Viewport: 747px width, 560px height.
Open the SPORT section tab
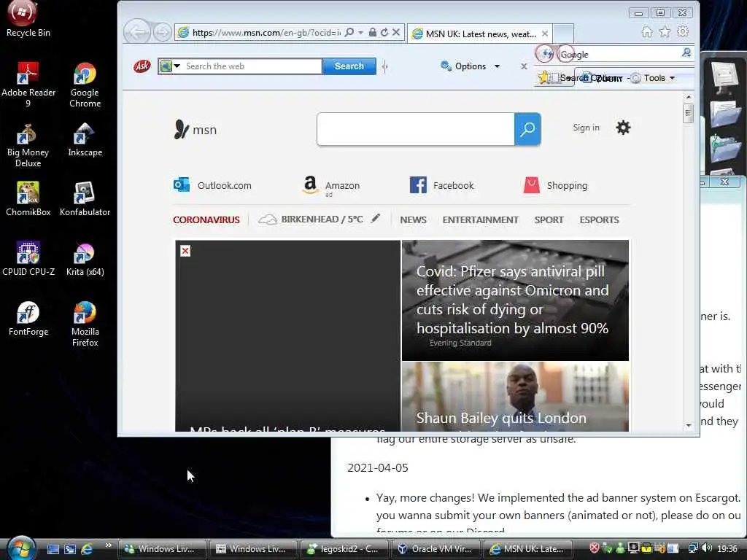coord(549,220)
